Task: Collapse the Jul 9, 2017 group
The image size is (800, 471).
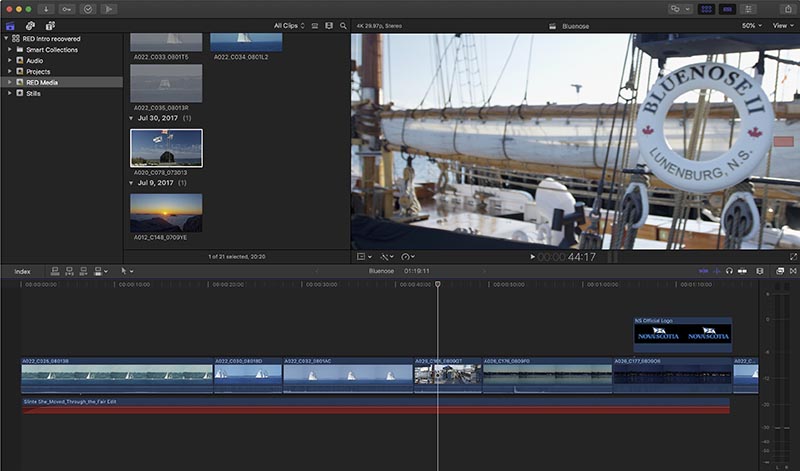Action: (131, 183)
